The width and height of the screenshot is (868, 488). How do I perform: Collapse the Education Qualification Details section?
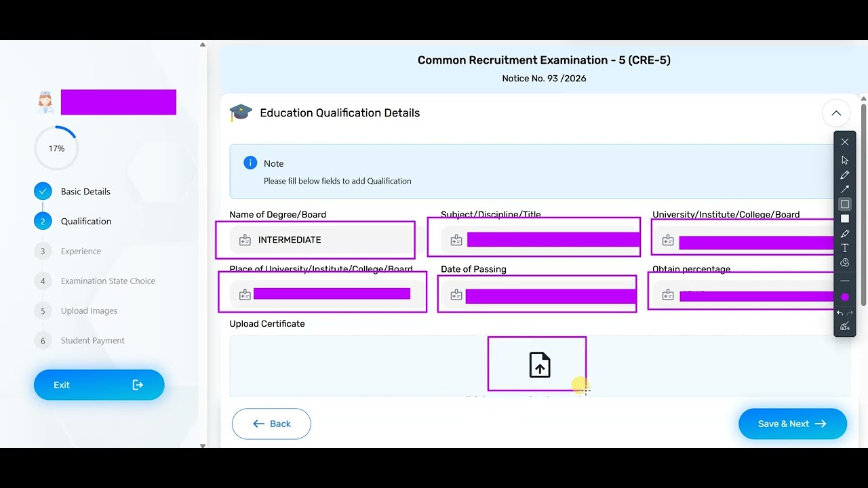point(836,113)
